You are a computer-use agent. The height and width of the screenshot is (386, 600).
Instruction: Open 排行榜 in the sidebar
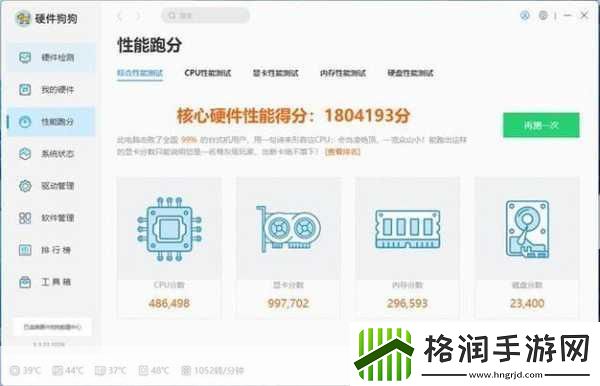tap(51, 250)
